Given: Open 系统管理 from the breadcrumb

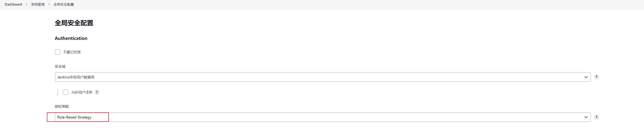Looking at the screenshot, I should (x=38, y=4).
